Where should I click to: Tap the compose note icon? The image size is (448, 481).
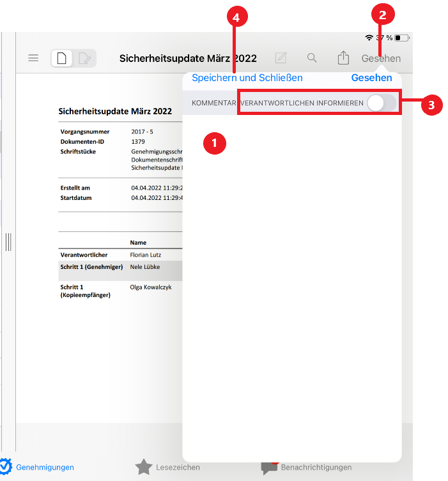click(x=281, y=58)
